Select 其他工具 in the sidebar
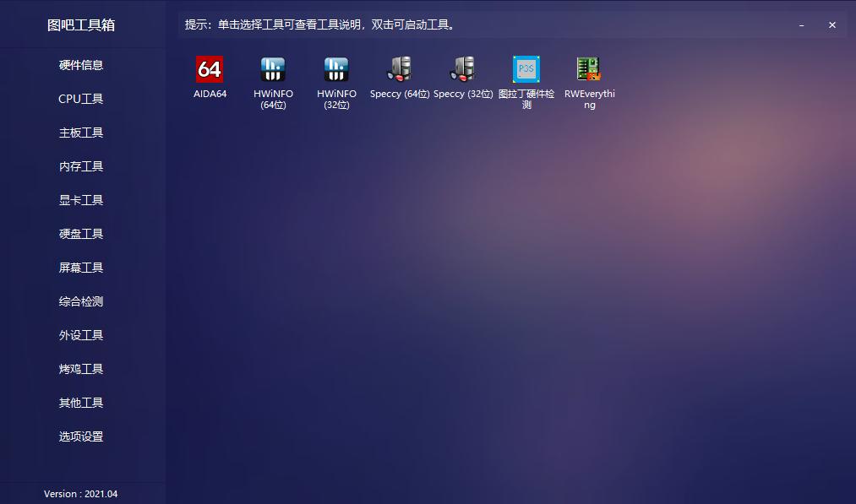 [81, 402]
